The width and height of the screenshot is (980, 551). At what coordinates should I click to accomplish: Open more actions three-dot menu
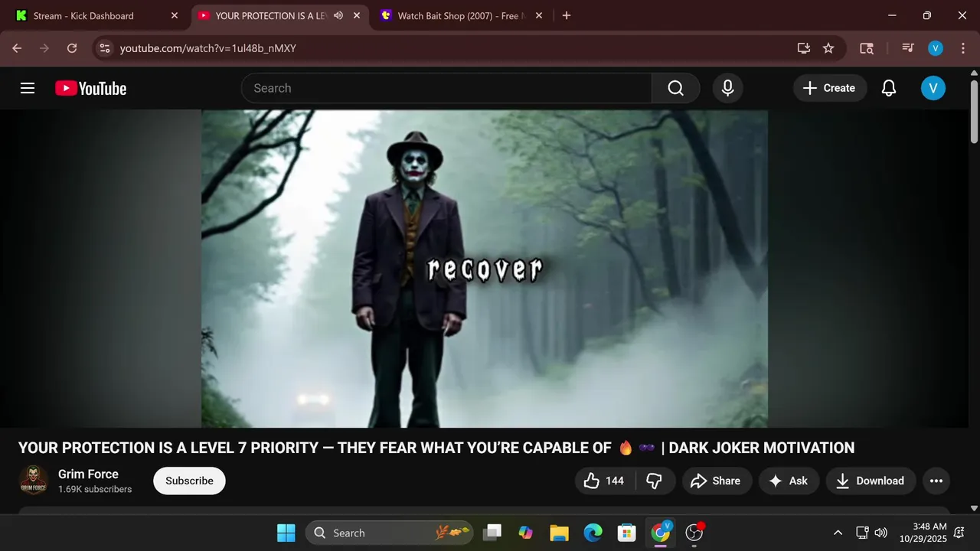click(x=936, y=481)
